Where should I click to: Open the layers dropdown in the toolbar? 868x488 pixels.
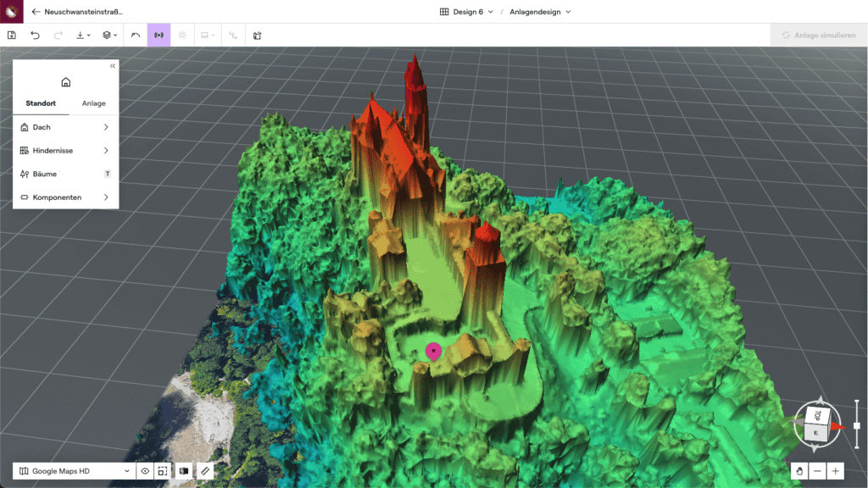(109, 36)
